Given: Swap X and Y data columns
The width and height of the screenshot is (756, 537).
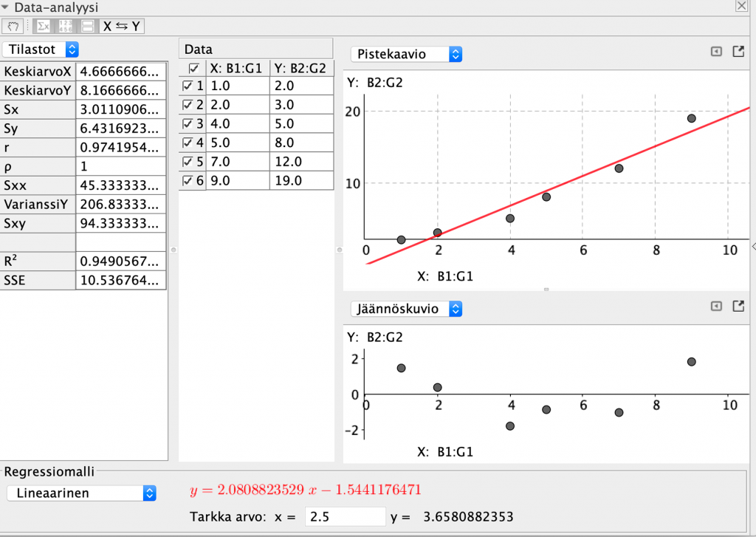Looking at the screenshot, I should click(122, 26).
